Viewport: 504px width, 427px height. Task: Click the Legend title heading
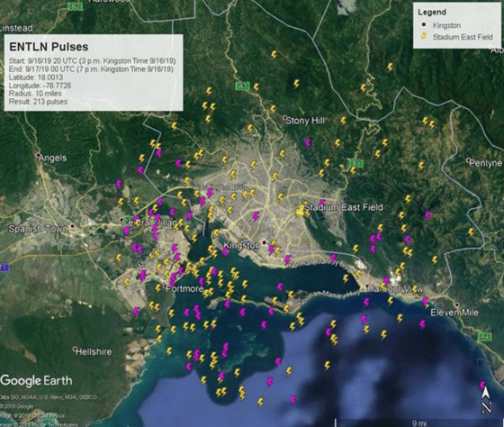click(x=432, y=13)
